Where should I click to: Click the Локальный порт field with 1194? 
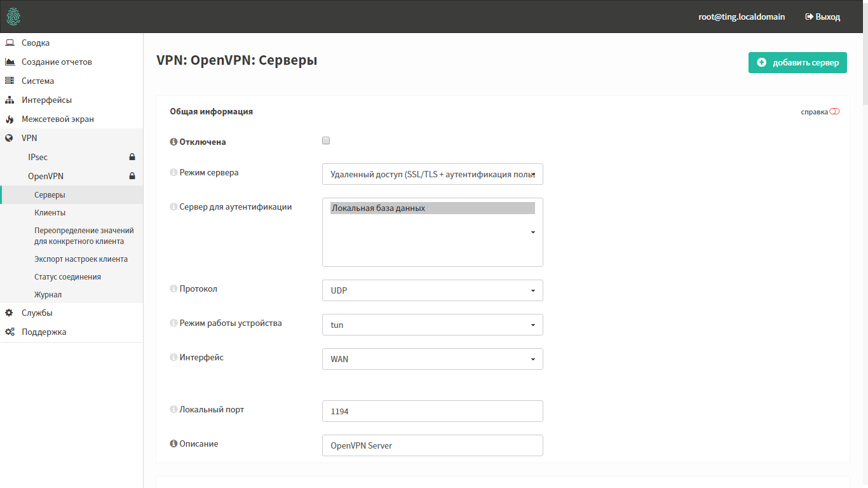(x=433, y=411)
